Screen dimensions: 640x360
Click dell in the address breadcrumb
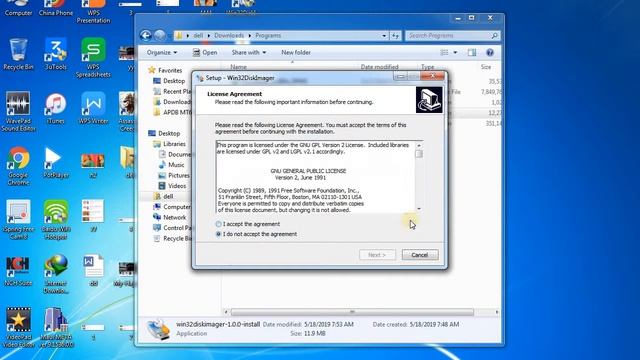(198, 36)
